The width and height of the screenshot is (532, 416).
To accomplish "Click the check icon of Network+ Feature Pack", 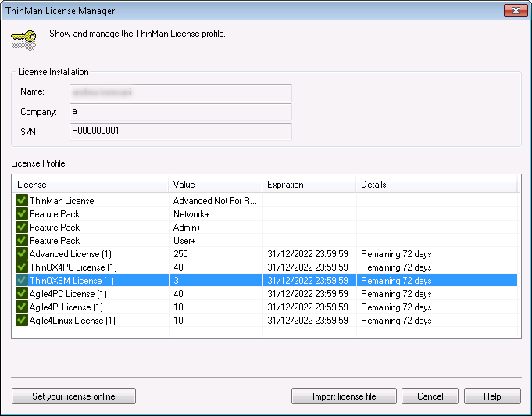I will tap(22, 213).
